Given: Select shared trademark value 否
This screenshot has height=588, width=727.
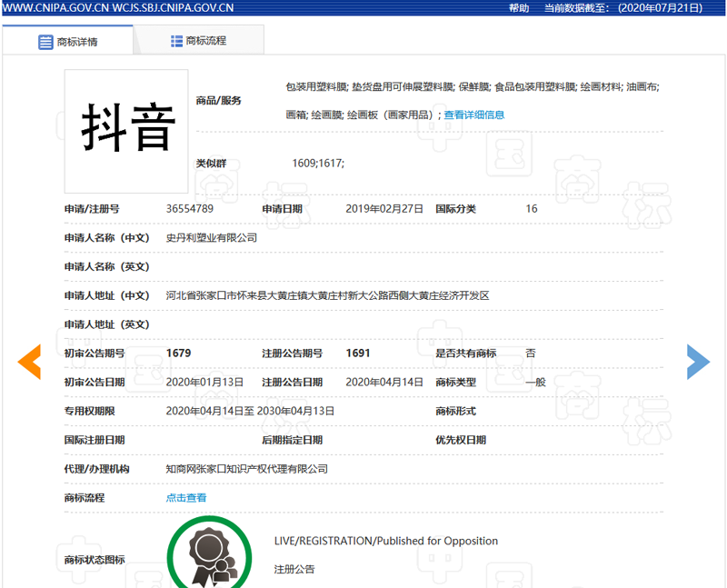Looking at the screenshot, I should point(531,353).
